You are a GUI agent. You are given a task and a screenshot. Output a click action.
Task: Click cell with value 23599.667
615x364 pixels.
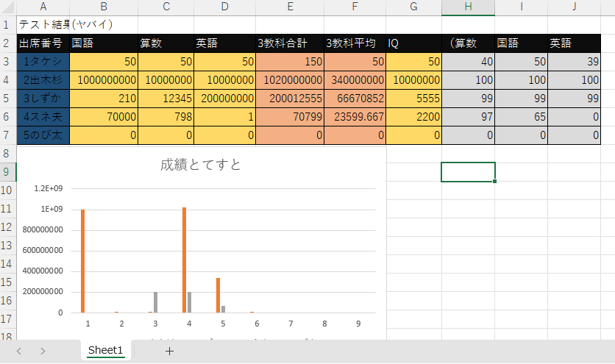pyautogui.click(x=355, y=117)
